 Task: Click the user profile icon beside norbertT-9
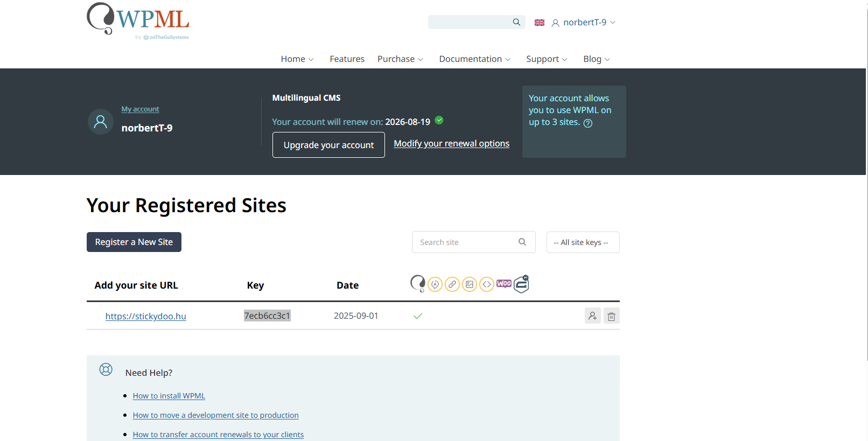pos(555,23)
